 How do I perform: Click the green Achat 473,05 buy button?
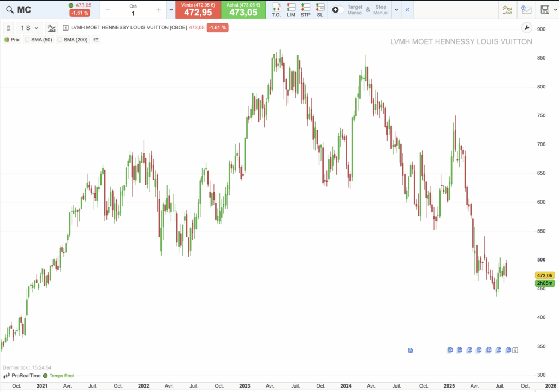[x=243, y=10]
